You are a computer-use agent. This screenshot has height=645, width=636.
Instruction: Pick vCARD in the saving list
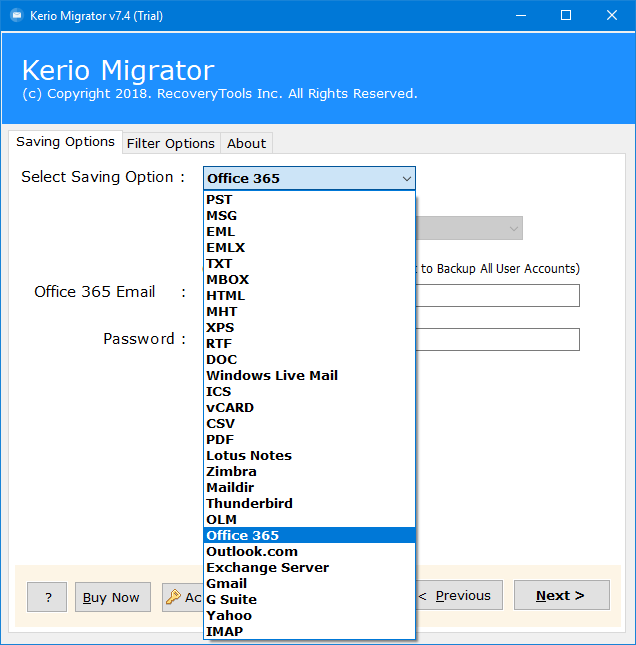click(x=309, y=408)
